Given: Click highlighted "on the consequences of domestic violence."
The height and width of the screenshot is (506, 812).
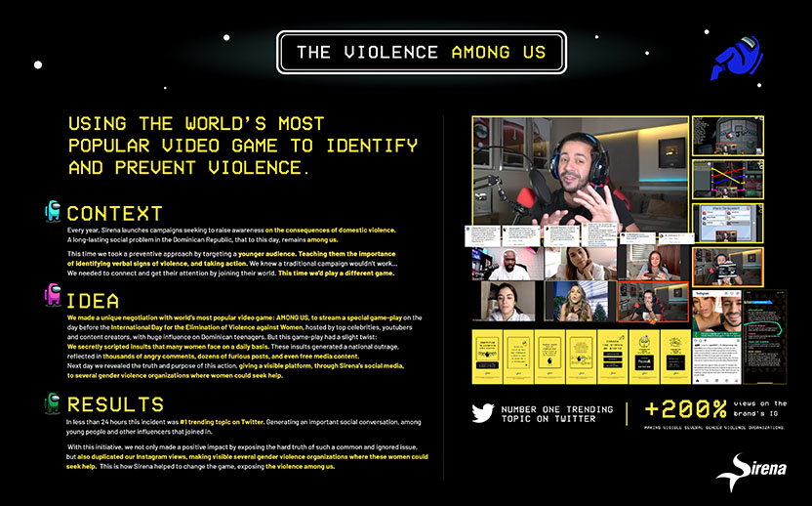Looking at the screenshot, I should (331, 231).
